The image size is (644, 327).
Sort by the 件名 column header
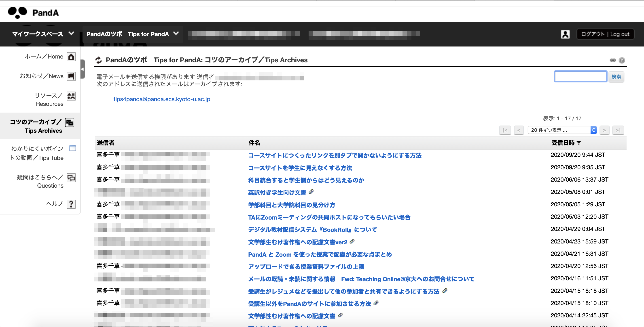254,143
